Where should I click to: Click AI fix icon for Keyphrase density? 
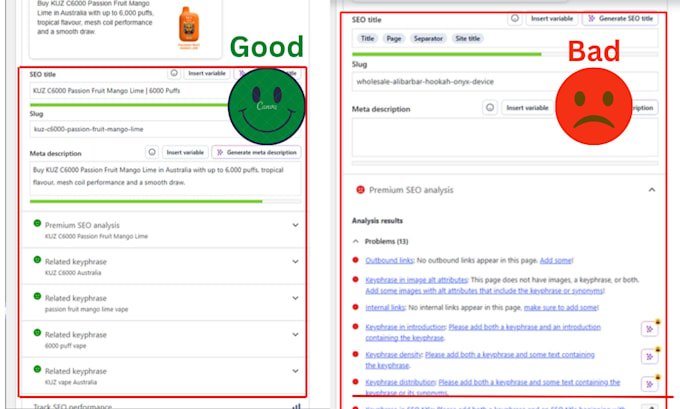pos(649,357)
